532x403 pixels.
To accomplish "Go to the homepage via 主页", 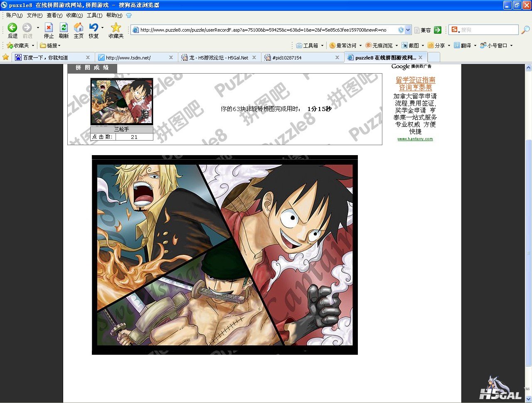I will 79,30.
